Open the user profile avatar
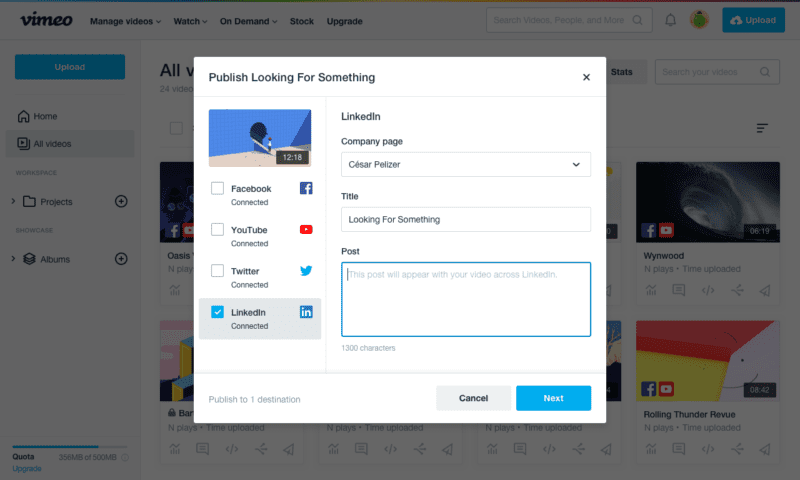Image resolution: width=800 pixels, height=480 pixels. 700,20
